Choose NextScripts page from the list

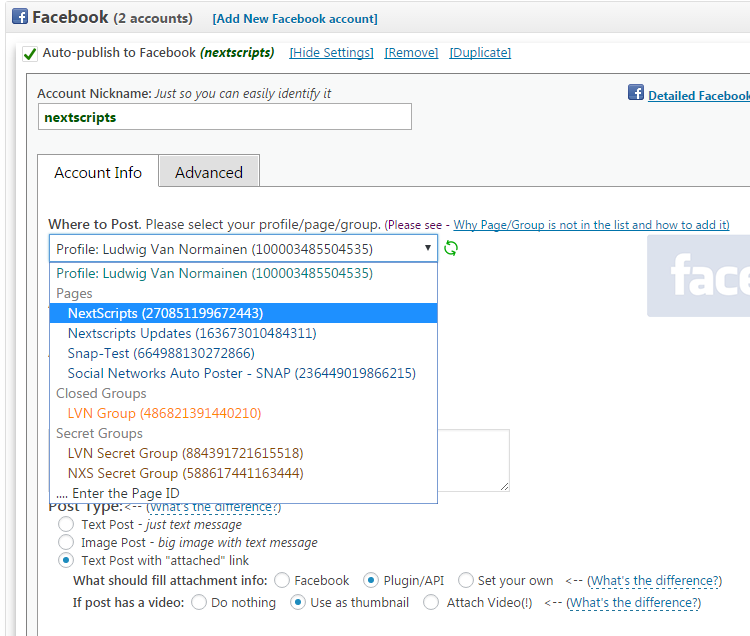point(165,313)
